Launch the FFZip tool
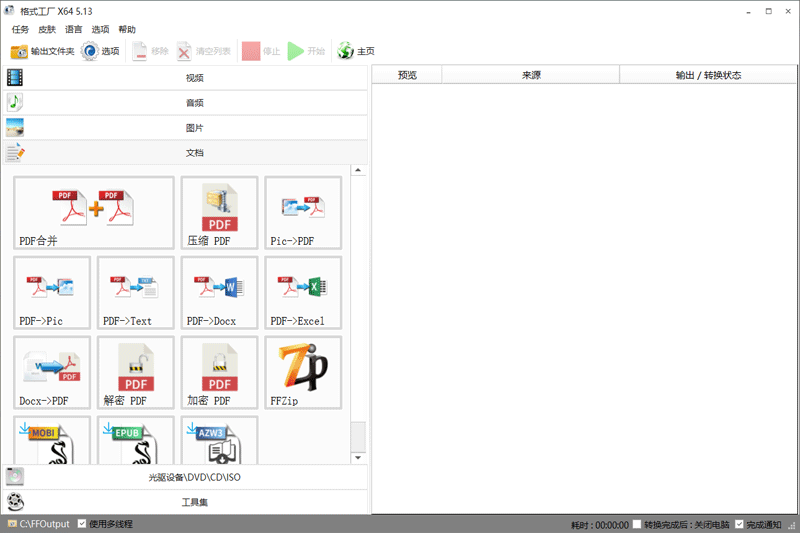 pos(303,372)
